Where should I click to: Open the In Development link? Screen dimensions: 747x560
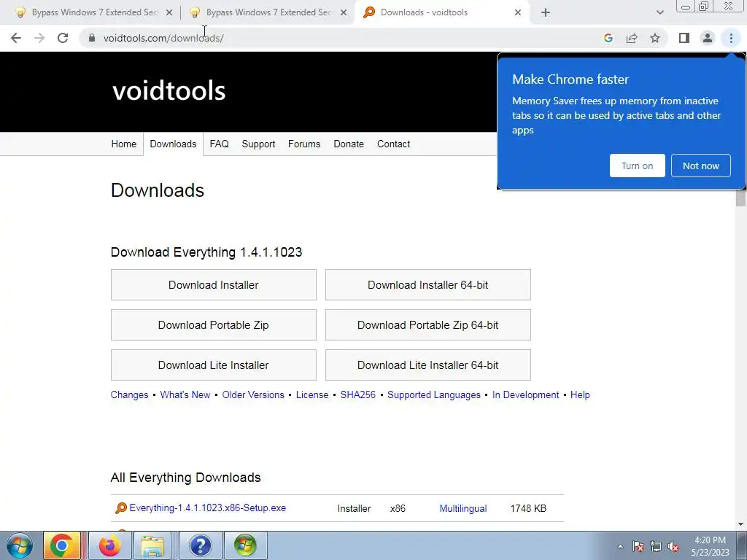click(525, 394)
